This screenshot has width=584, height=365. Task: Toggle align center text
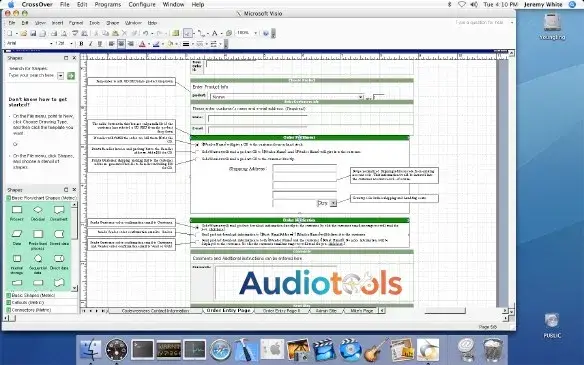pos(121,44)
